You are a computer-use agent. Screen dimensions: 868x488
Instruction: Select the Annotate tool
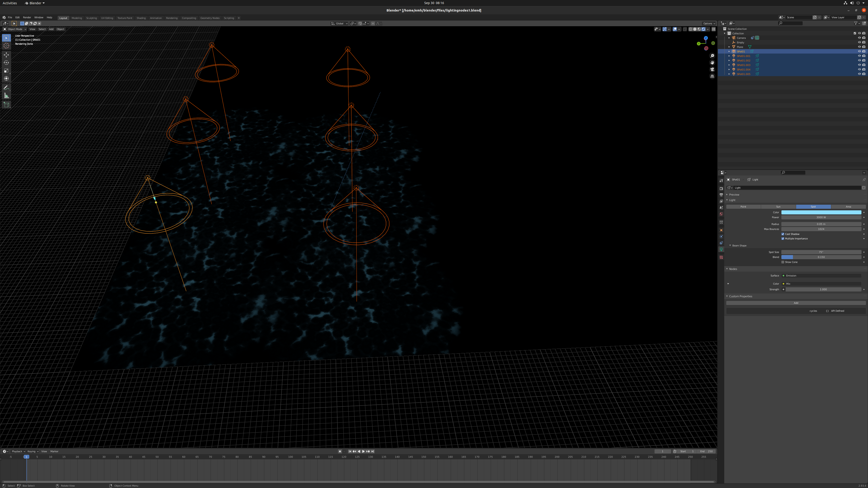click(x=6, y=88)
